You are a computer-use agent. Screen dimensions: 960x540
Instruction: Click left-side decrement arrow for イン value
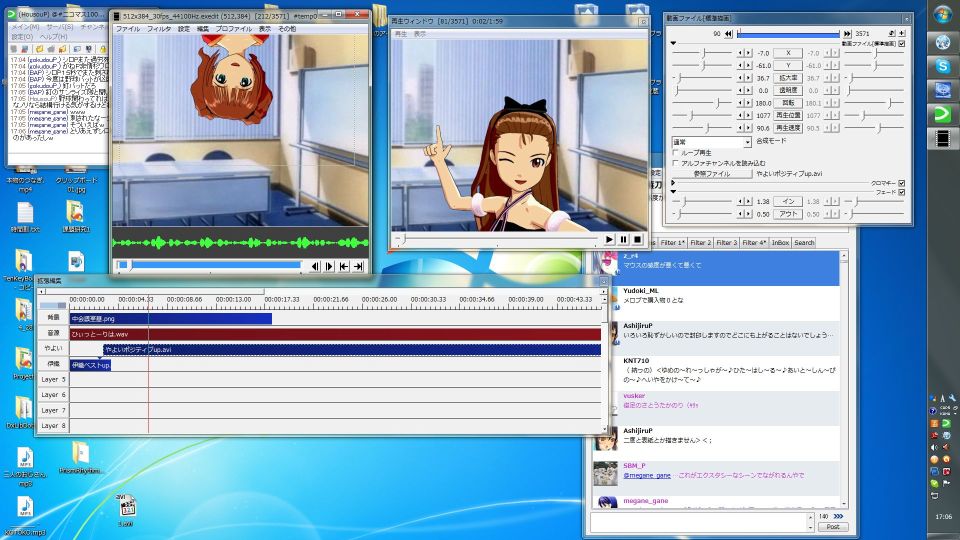pyautogui.click(x=741, y=201)
